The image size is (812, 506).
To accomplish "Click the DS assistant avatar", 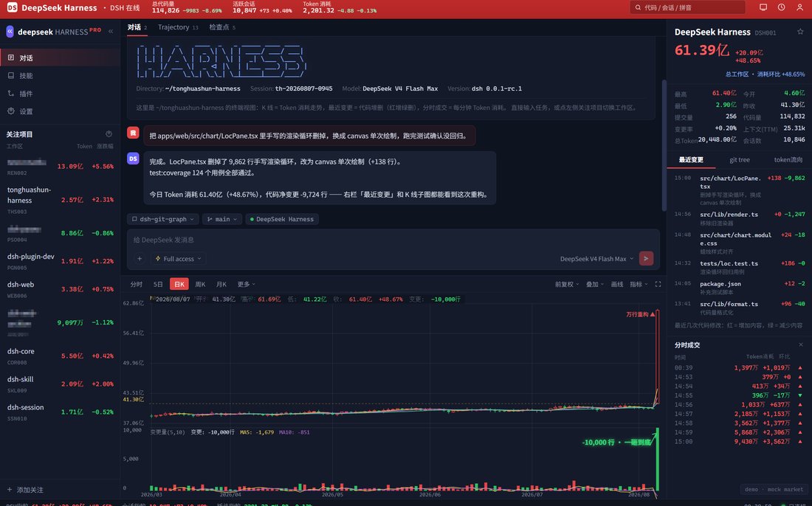I will click(133, 159).
